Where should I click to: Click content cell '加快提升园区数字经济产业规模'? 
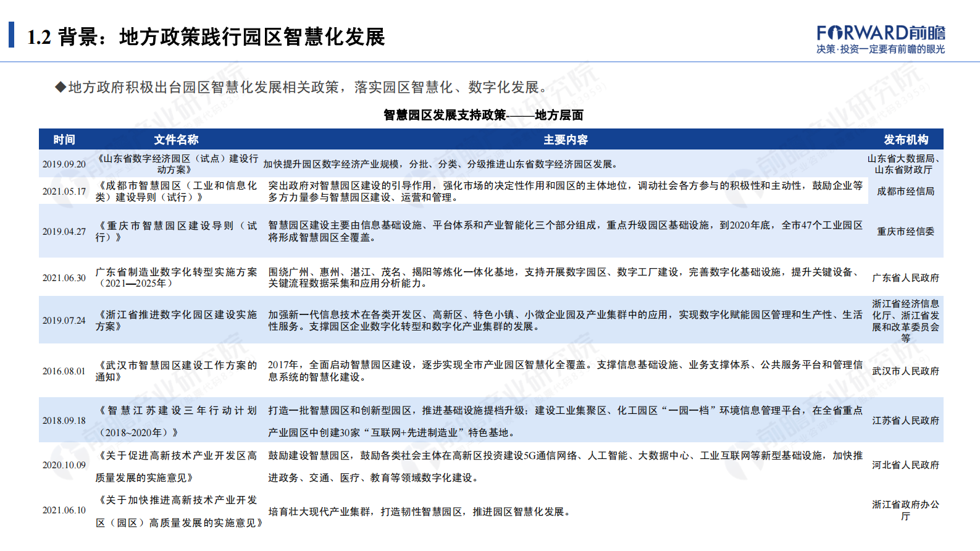tap(440, 164)
